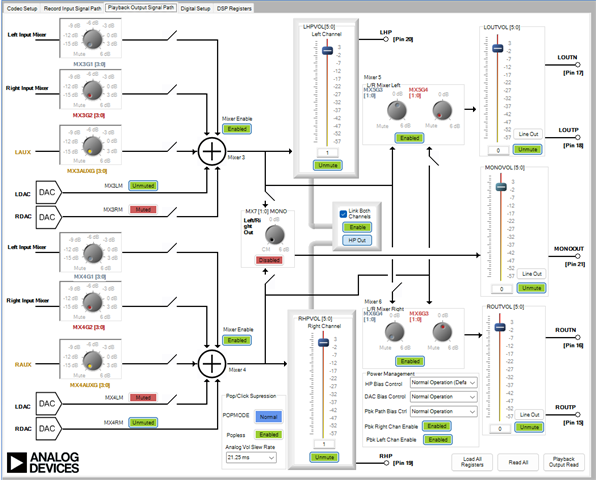The height and width of the screenshot is (480, 596).
Task: Click LOUTVOL Line Out button
Action: (528, 134)
